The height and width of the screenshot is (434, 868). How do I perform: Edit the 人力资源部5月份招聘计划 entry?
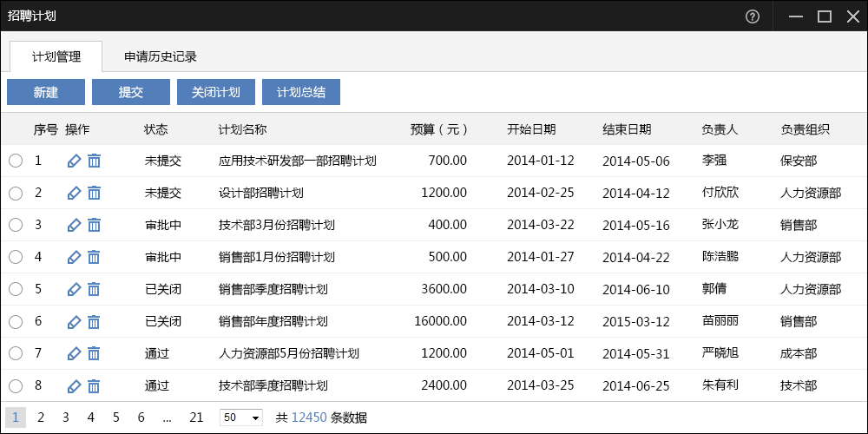coord(74,353)
